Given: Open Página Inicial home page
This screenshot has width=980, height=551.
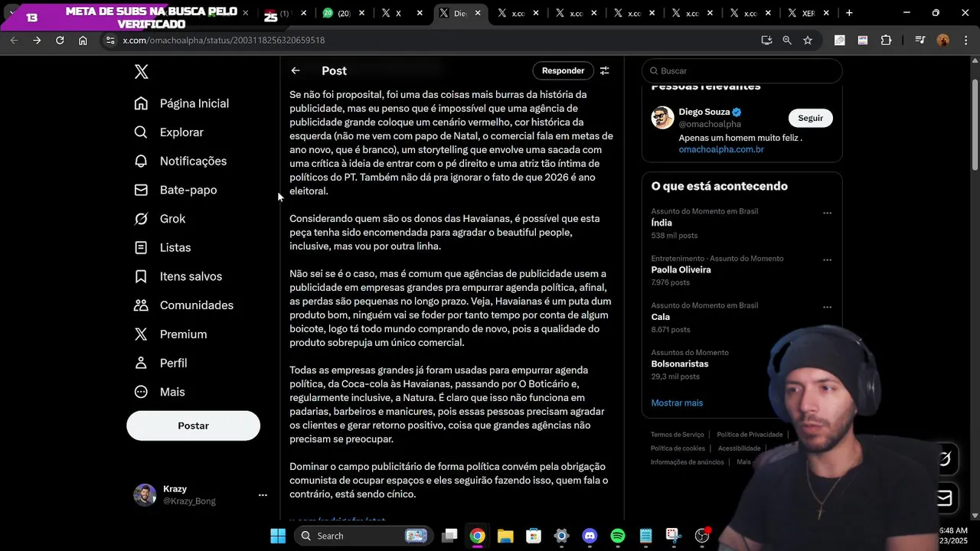Looking at the screenshot, I should tap(181, 103).
